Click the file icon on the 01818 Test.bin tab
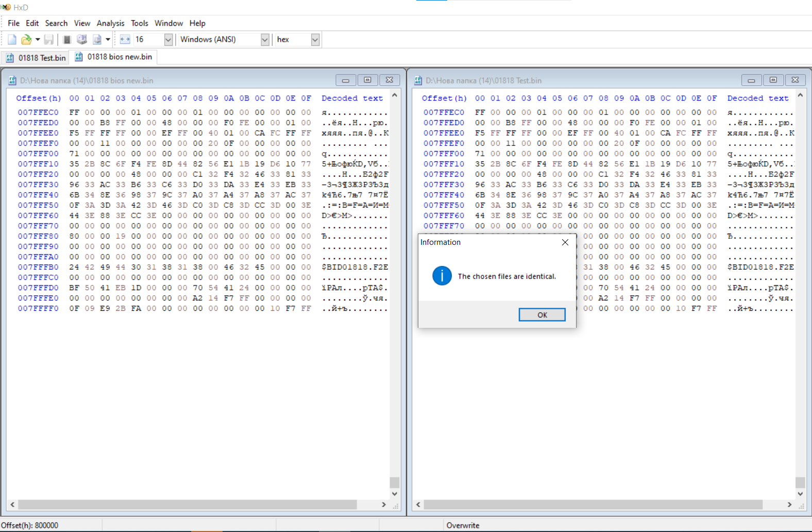This screenshot has width=812, height=532. coord(10,58)
